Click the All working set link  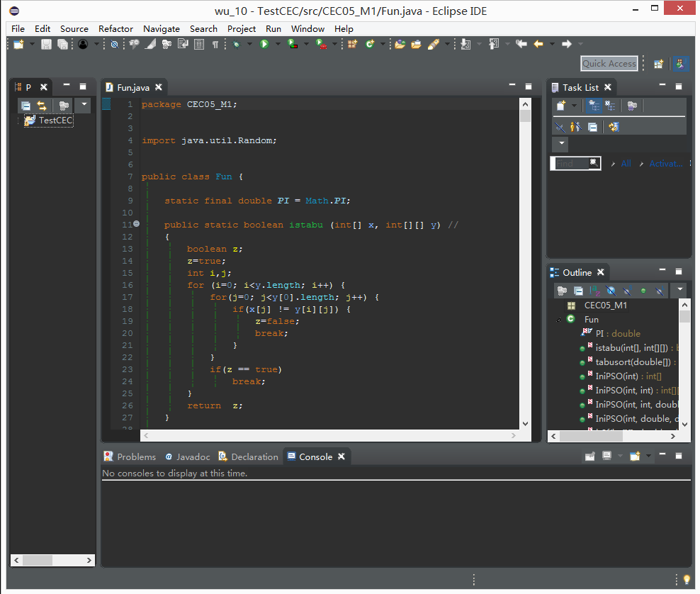point(626,164)
